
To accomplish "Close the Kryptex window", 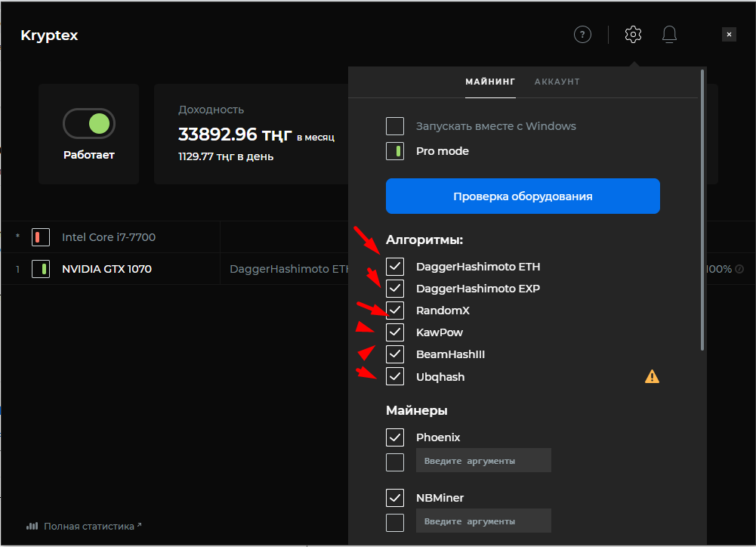I will [x=729, y=34].
